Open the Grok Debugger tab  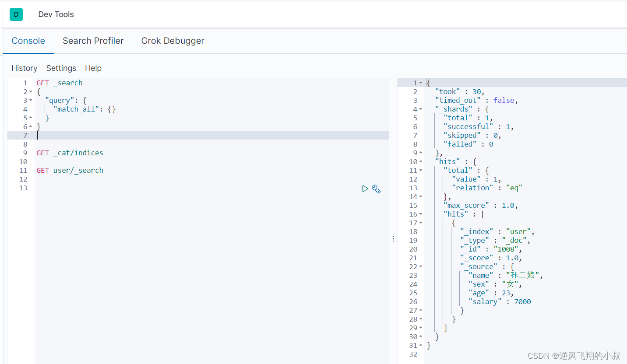click(173, 41)
